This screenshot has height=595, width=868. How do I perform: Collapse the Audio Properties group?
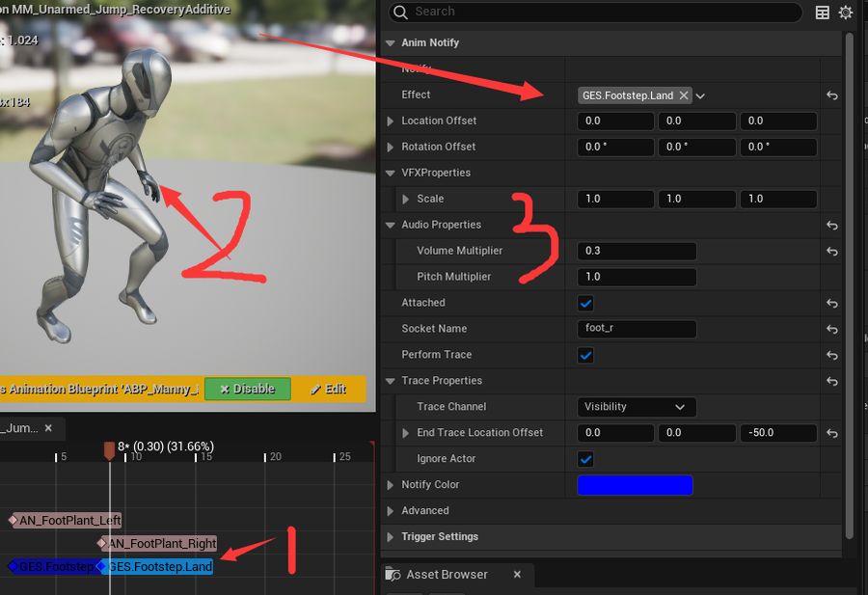[391, 226]
